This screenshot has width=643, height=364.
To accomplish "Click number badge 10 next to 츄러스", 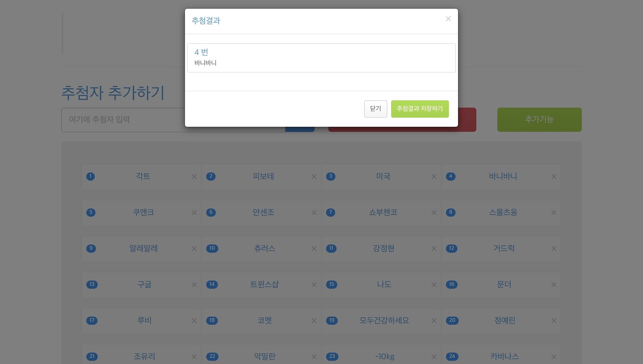I will coord(212,248).
